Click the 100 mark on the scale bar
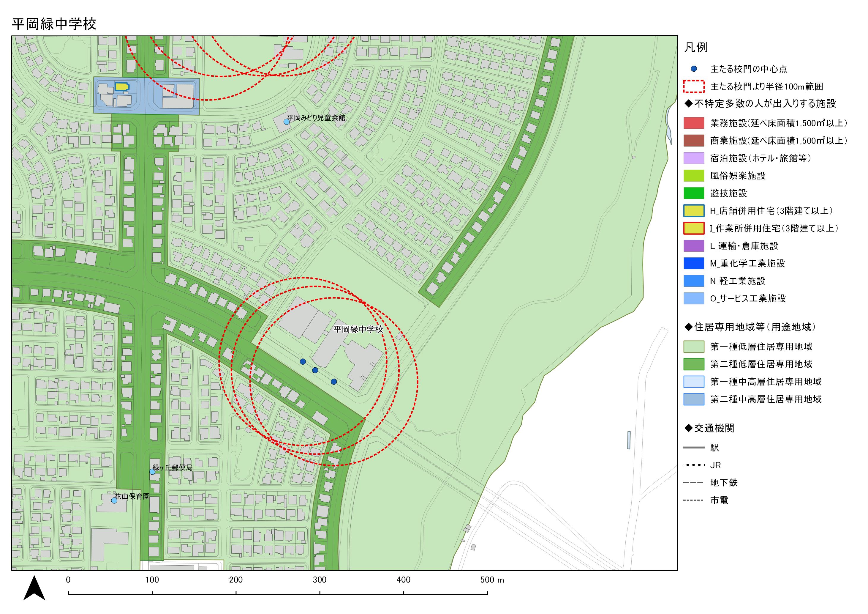868x614 pixels. (x=152, y=580)
